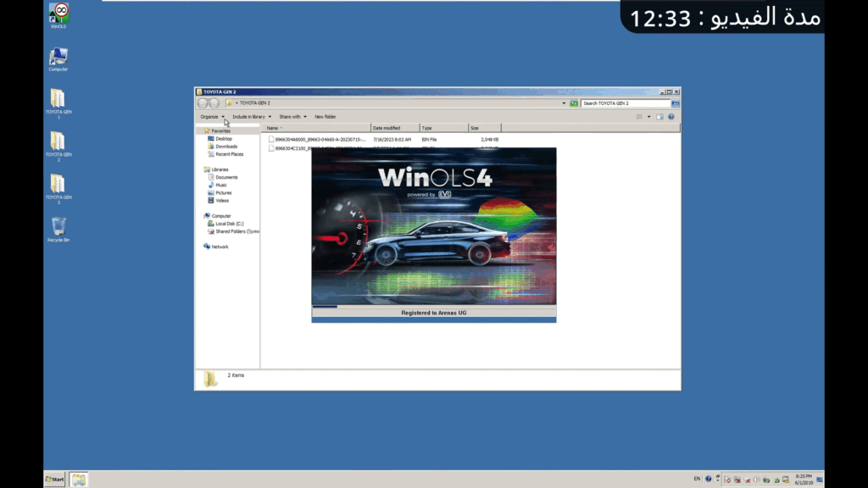
Task: Open the Organize dropdown menu
Action: coord(212,117)
